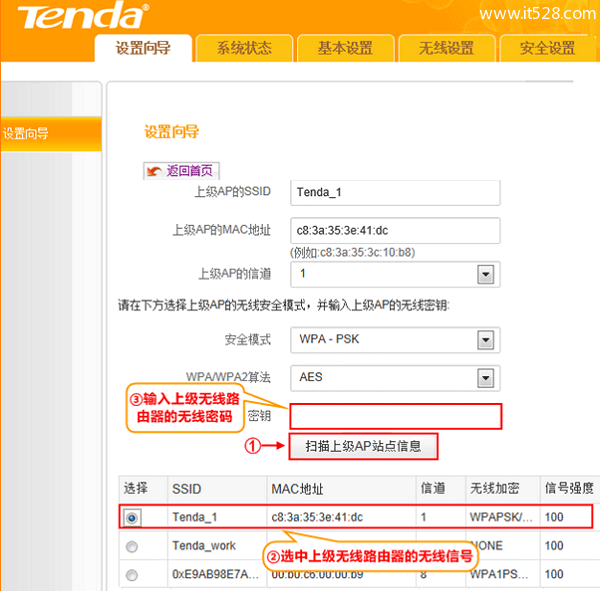The width and height of the screenshot is (600, 591).
Task: Open the WPA/WPA2算法 dropdown showing AES
Action: (x=395, y=378)
